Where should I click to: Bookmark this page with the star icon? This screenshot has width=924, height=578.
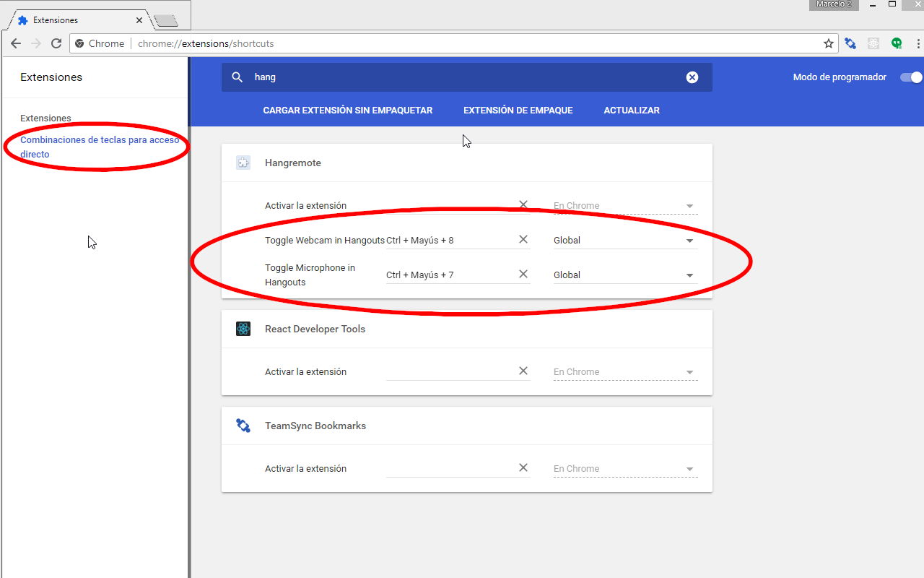click(x=828, y=43)
